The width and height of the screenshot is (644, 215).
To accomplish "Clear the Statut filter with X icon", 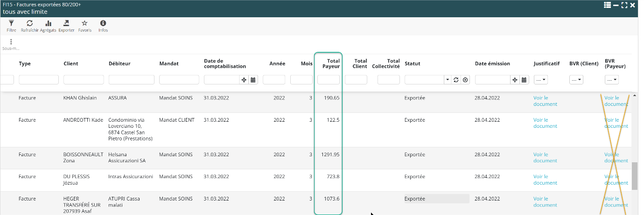I will click(x=465, y=80).
